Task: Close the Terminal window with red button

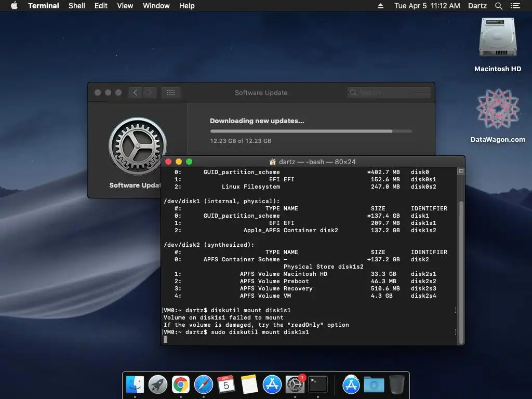Action: click(168, 162)
